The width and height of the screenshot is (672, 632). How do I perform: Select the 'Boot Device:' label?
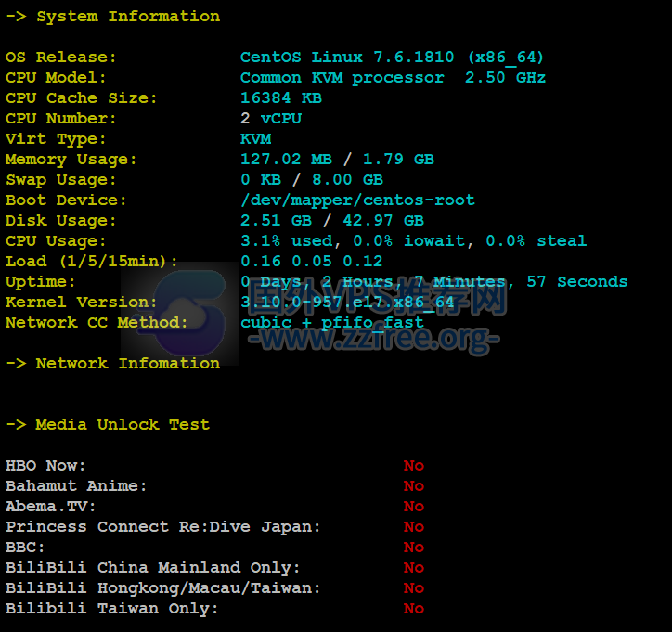pyautogui.click(x=66, y=200)
